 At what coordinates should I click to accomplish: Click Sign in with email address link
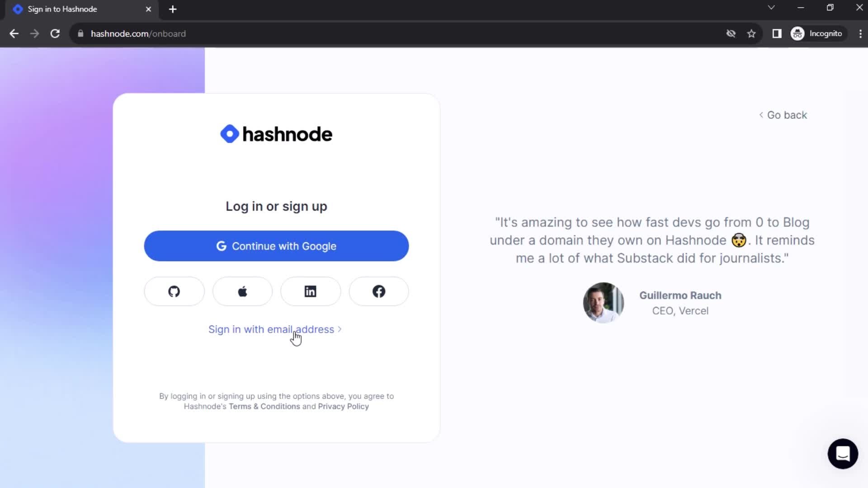[x=277, y=329]
